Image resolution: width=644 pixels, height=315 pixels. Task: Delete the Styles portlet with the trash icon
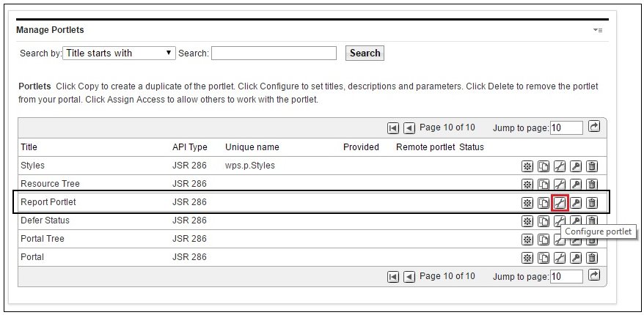click(x=592, y=166)
